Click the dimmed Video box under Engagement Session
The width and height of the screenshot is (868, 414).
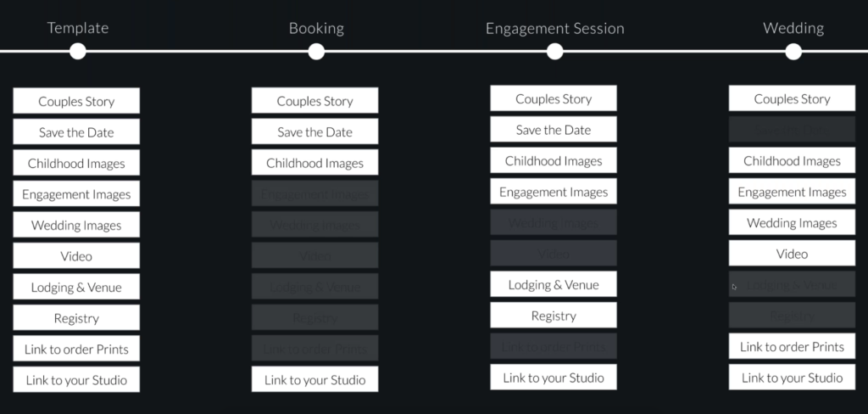coord(554,254)
